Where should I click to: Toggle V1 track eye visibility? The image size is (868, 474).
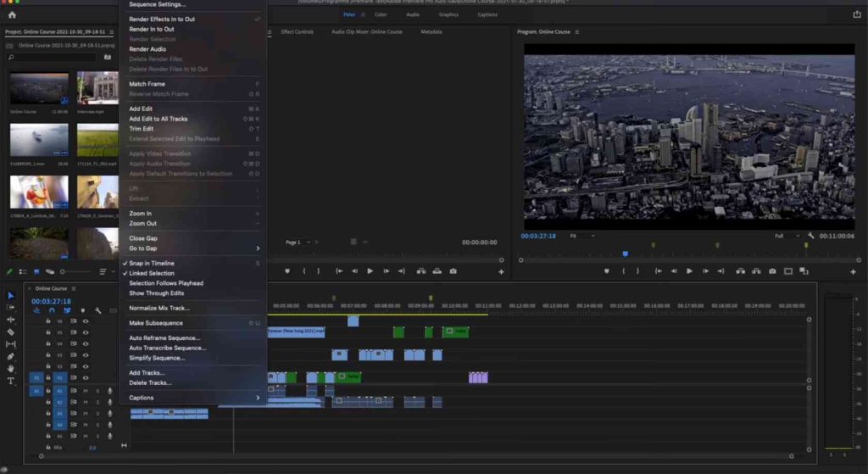[x=86, y=377]
